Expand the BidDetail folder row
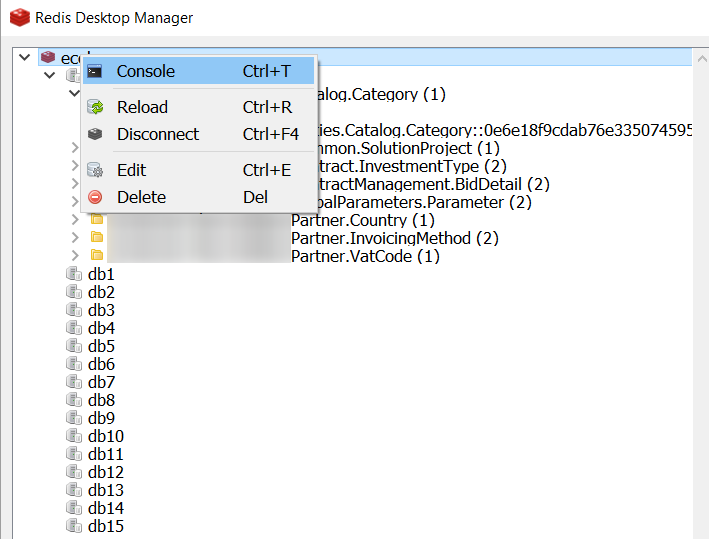The image size is (709, 539). coord(75,184)
